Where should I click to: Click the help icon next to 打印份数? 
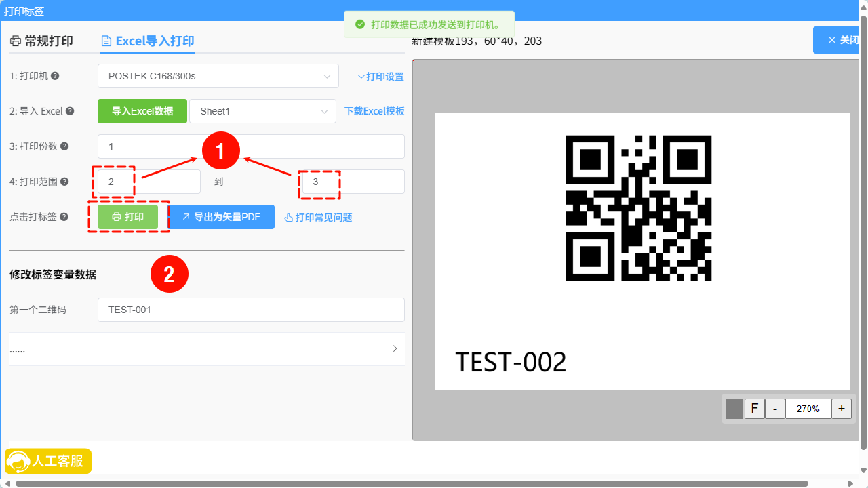pyautogui.click(x=64, y=146)
